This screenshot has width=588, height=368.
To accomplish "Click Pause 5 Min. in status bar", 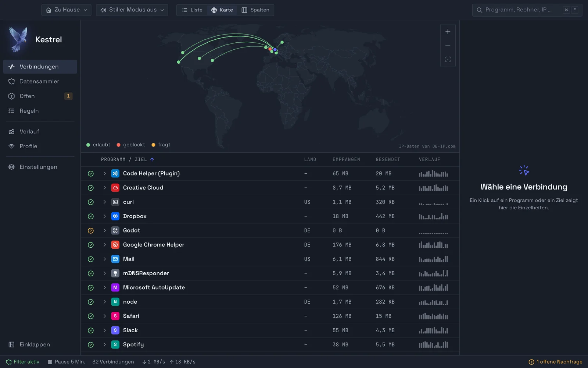I will click(x=67, y=362).
